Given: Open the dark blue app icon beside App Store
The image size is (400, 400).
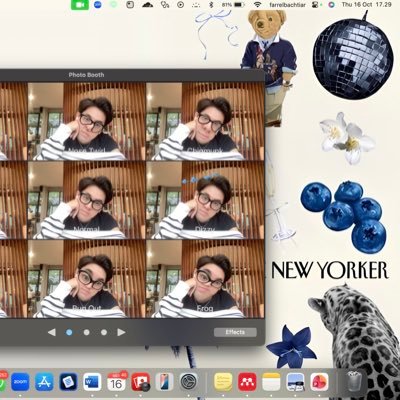Looking at the screenshot, I should 68,382.
